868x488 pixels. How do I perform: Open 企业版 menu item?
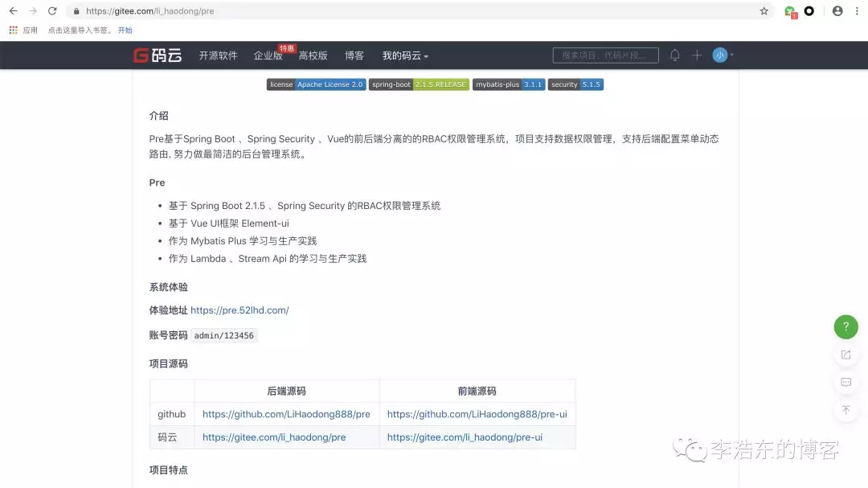(x=268, y=55)
